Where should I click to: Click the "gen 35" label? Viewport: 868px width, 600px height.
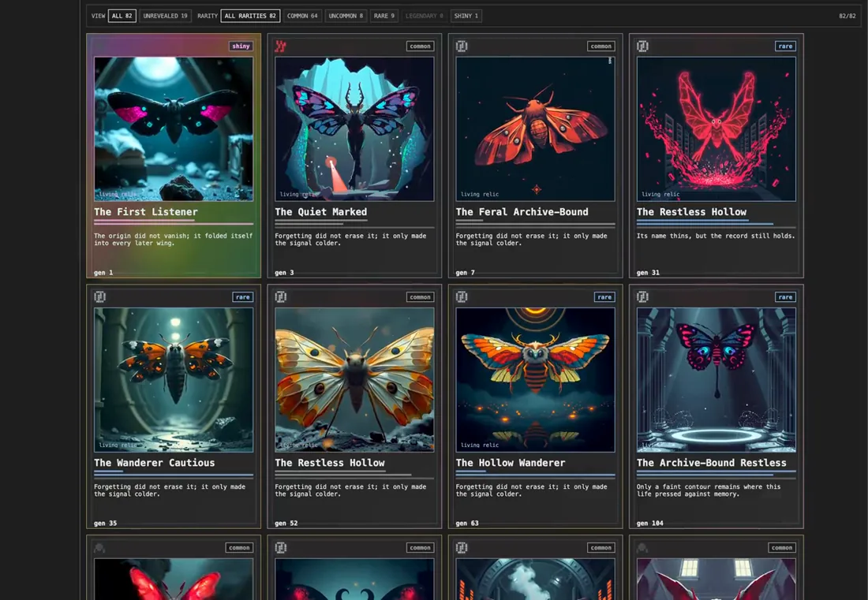105,524
